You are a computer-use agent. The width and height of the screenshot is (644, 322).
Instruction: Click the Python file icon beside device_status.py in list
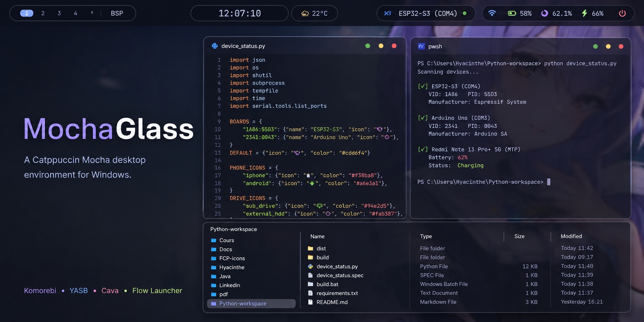[310, 266]
